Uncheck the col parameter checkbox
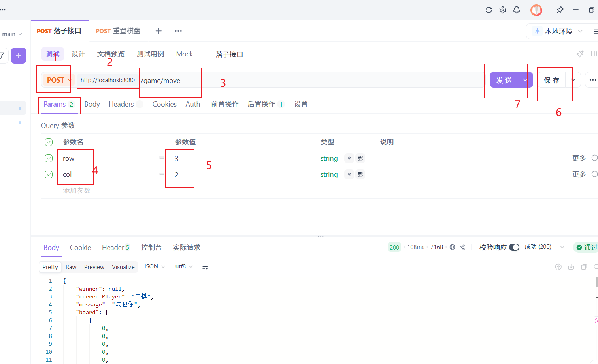The image size is (598, 364). tap(49, 174)
